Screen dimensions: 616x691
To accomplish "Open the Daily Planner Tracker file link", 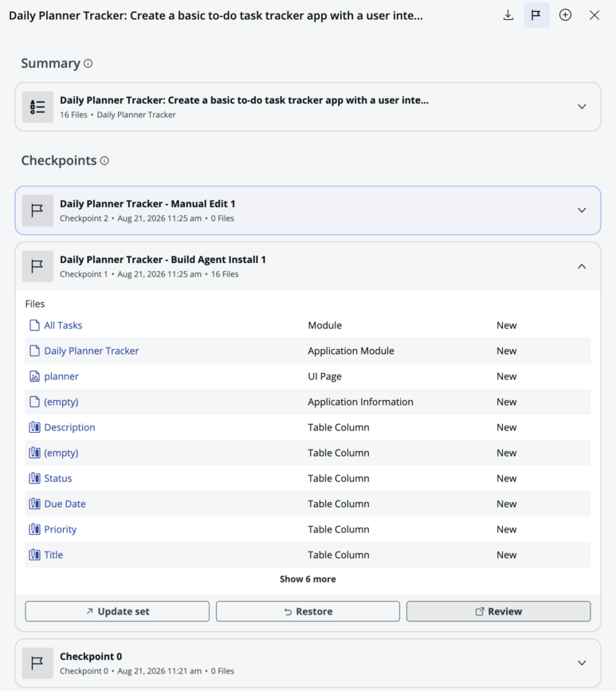I will (x=91, y=351).
